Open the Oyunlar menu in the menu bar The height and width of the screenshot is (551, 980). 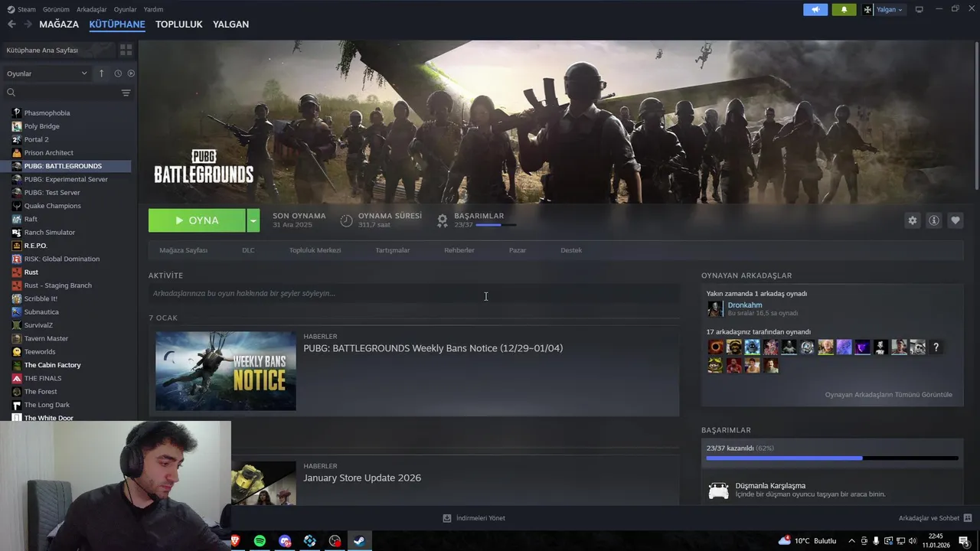click(x=125, y=9)
